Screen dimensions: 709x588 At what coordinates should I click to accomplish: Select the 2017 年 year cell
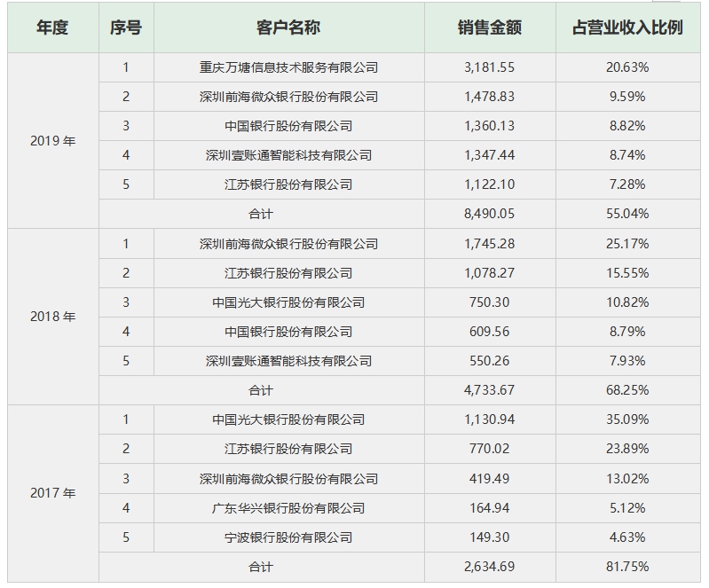pos(52,492)
